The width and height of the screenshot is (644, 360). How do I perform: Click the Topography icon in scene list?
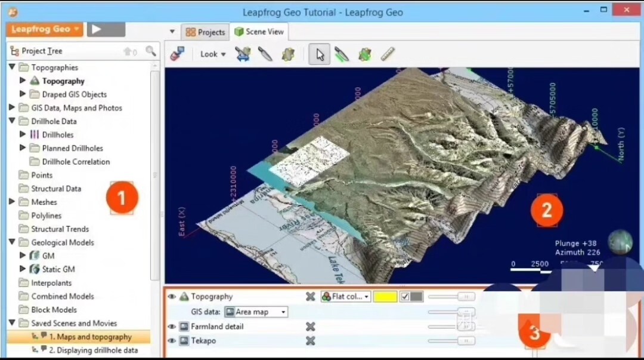tap(184, 296)
